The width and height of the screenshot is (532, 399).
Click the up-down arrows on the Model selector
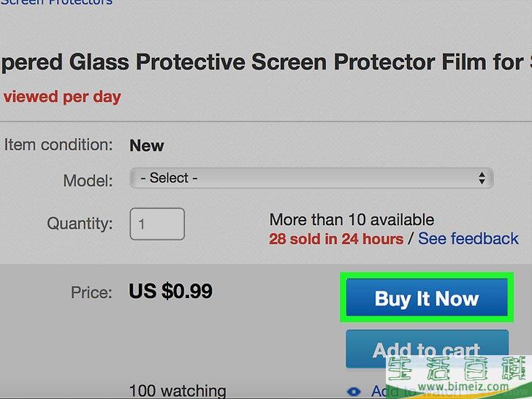482,178
